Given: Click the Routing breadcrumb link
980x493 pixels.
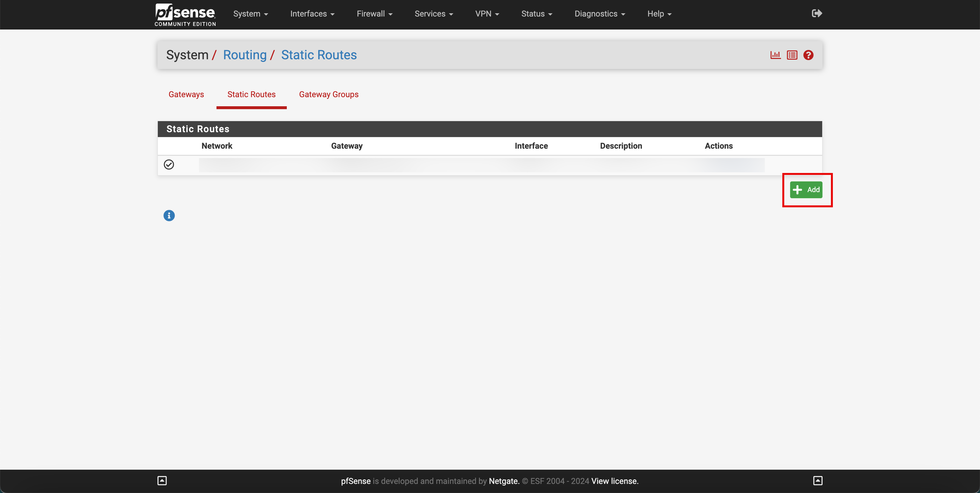Looking at the screenshot, I should point(245,55).
